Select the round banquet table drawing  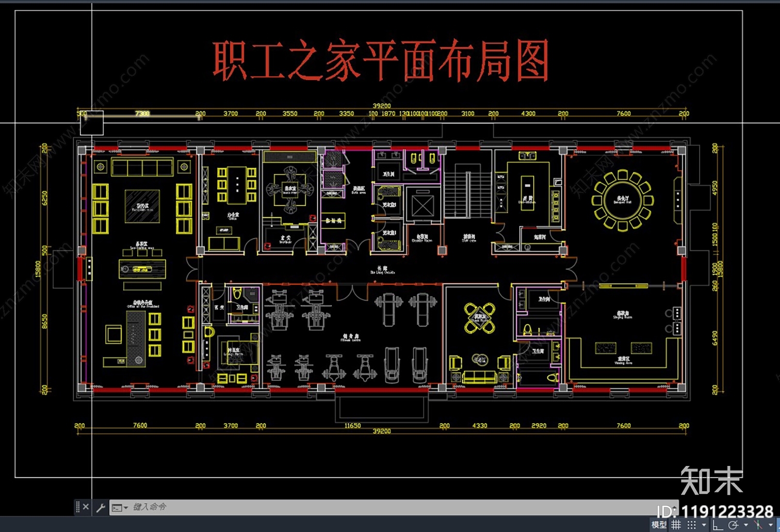(623, 200)
